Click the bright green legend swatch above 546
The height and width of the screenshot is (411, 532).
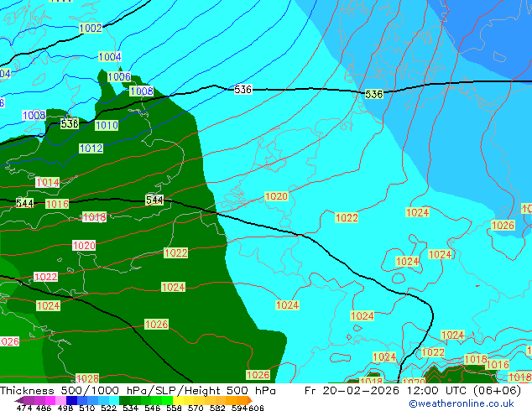click(156, 400)
